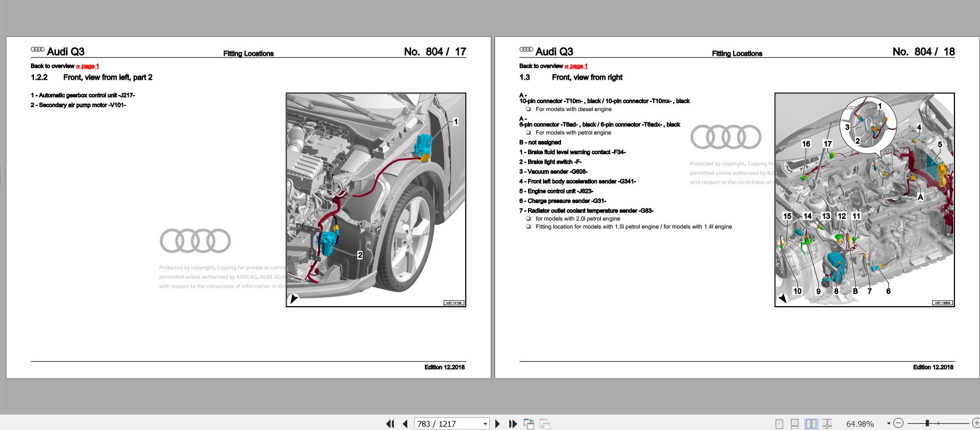Click 'Fitting Locations' header on left page

(x=248, y=54)
